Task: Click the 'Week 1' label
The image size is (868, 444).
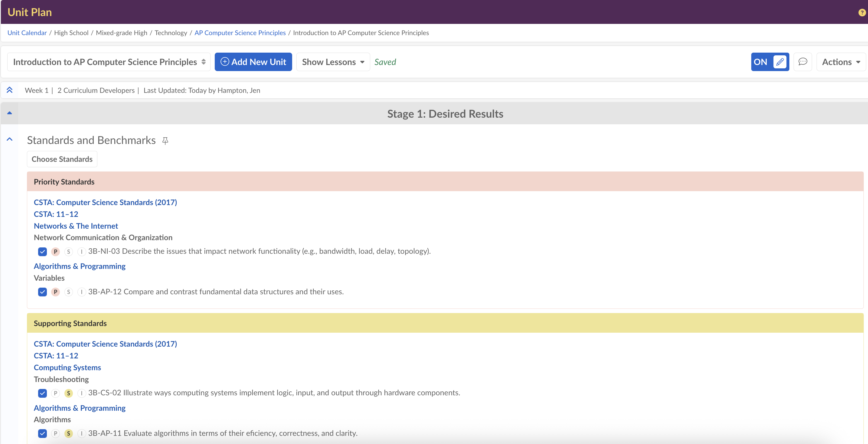Action: tap(37, 90)
